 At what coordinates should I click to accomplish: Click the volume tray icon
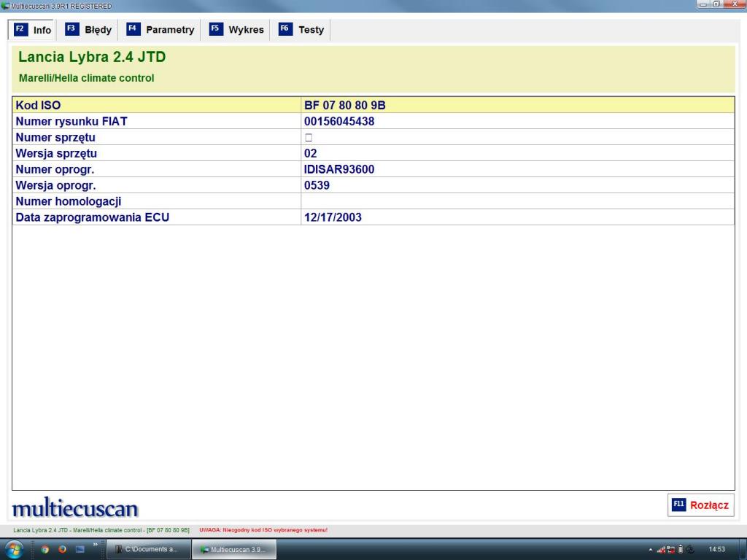tap(690, 550)
